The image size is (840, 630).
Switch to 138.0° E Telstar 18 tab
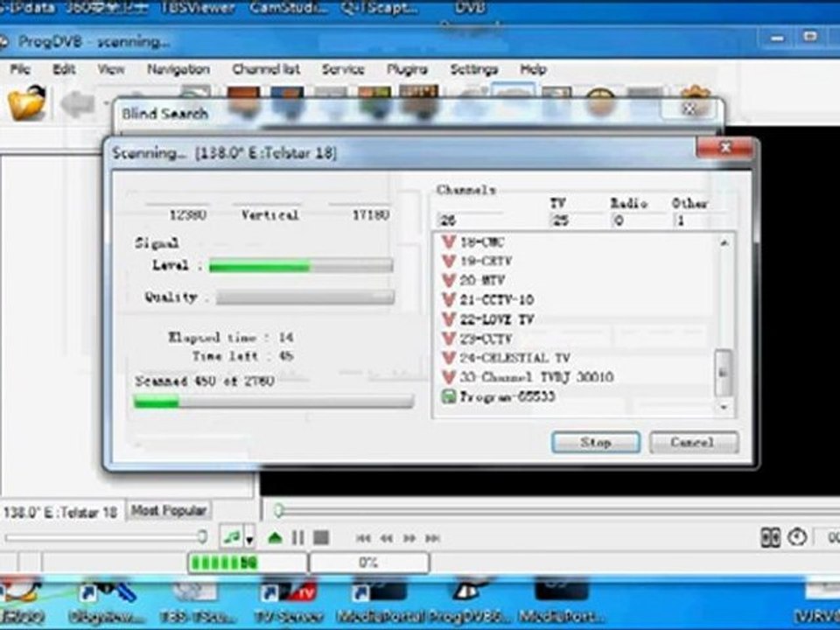(x=60, y=512)
